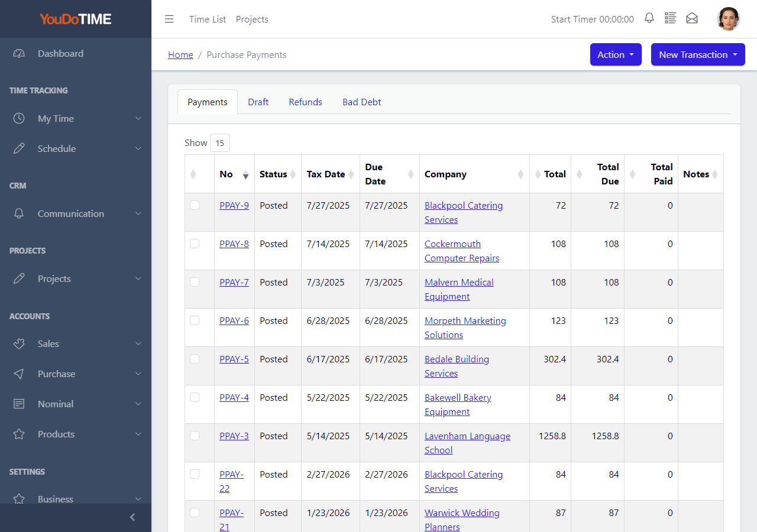Select the PPAY-7 row checkbox

(195, 282)
